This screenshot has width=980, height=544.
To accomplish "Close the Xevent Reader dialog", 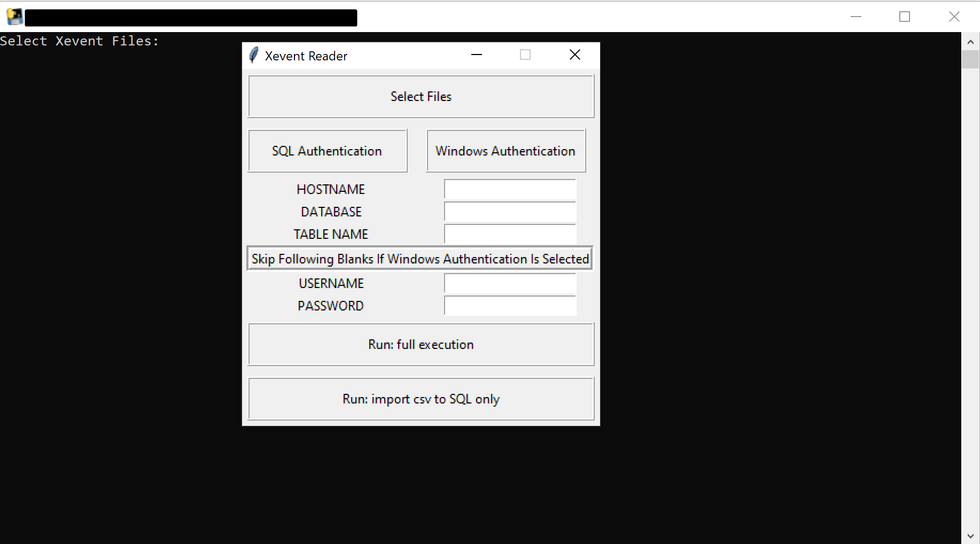I will 574,55.
